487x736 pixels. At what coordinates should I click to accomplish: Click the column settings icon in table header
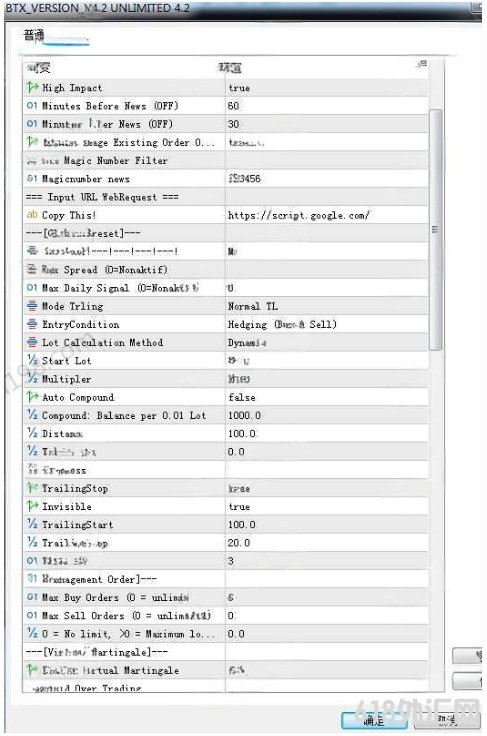point(422,64)
